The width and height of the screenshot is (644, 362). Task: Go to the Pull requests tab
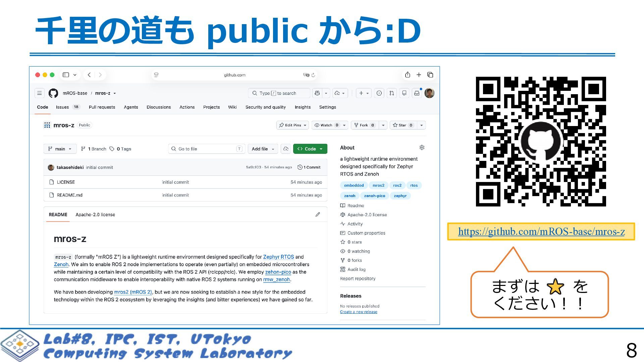102,107
